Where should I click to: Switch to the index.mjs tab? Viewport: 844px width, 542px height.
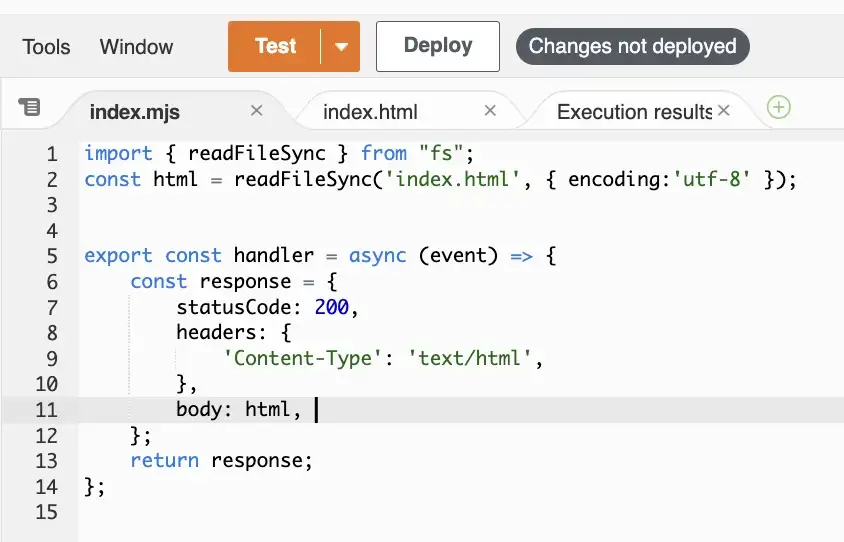pos(135,112)
